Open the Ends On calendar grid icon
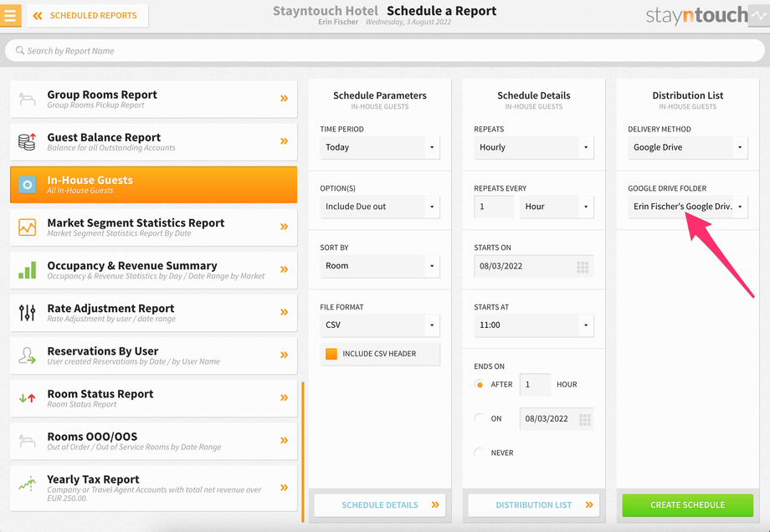 click(584, 420)
